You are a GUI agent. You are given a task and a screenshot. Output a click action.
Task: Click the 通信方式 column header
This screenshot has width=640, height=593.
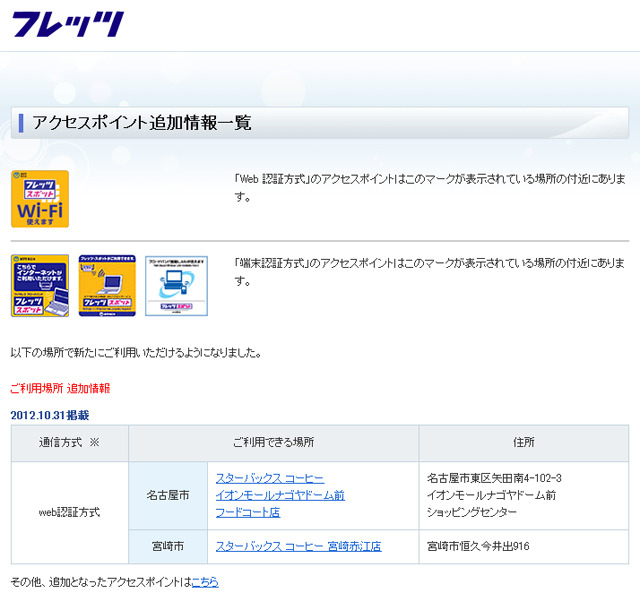point(69,442)
